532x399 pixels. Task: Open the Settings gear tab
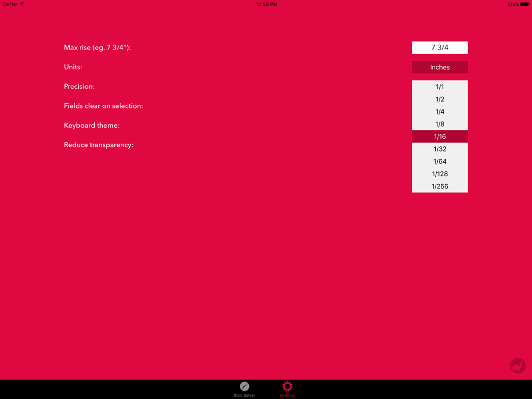pos(287,389)
